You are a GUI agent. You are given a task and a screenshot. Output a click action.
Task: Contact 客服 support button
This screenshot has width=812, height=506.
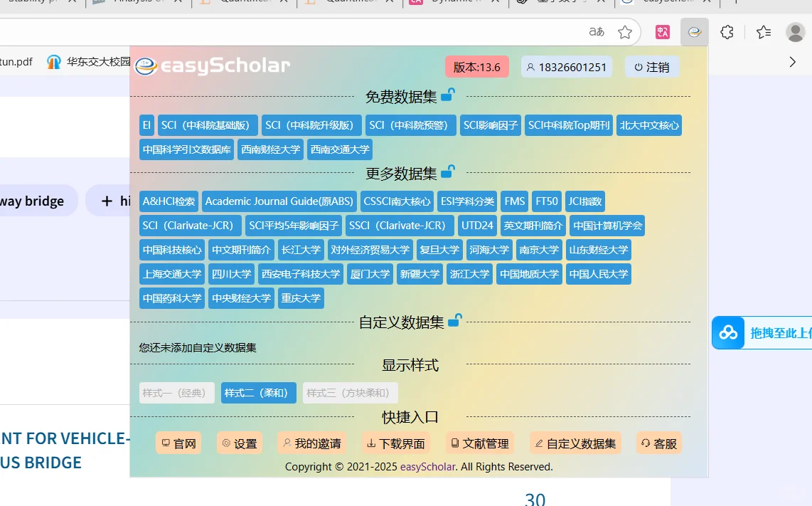click(659, 443)
